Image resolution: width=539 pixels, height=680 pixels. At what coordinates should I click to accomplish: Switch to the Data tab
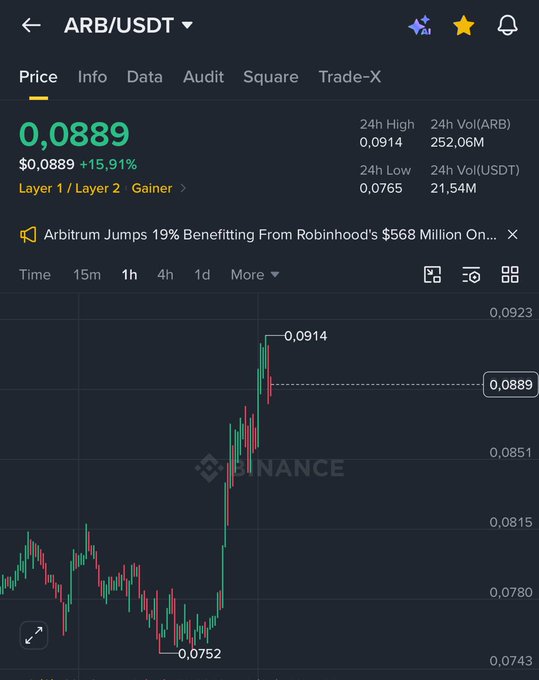tap(145, 77)
